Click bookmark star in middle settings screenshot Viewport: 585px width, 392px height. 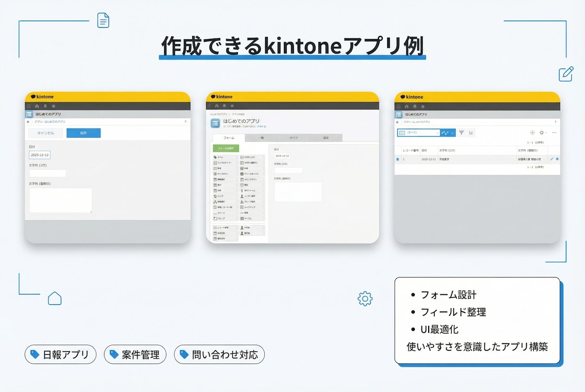232,105
